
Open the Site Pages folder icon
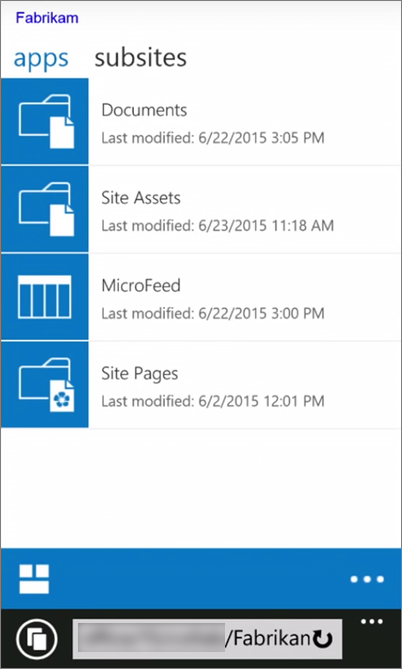(45, 385)
